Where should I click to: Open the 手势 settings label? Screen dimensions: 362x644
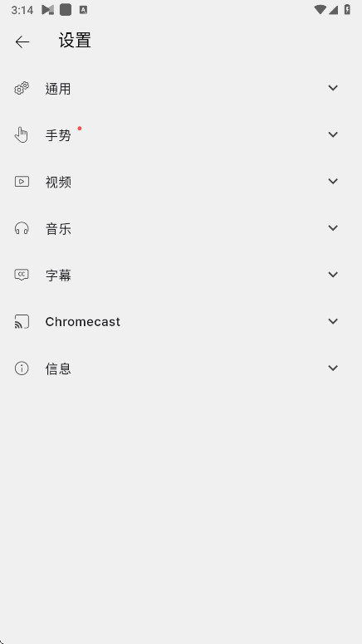58,135
